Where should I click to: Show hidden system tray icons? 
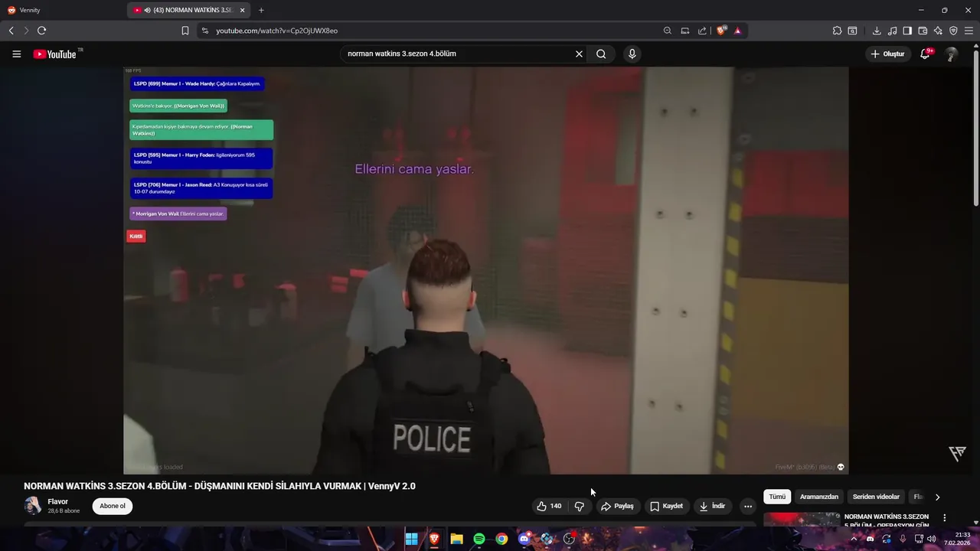point(854,539)
